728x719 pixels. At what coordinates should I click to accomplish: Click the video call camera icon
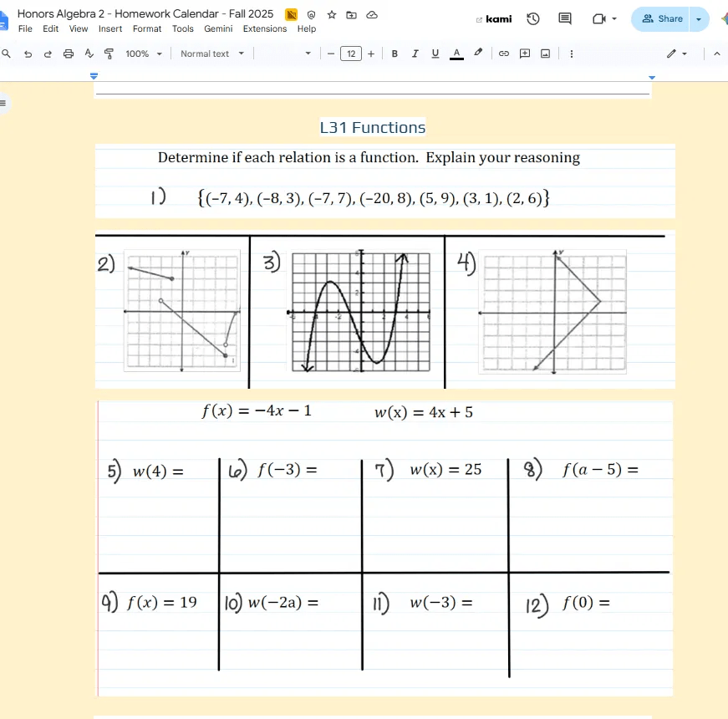(x=599, y=19)
